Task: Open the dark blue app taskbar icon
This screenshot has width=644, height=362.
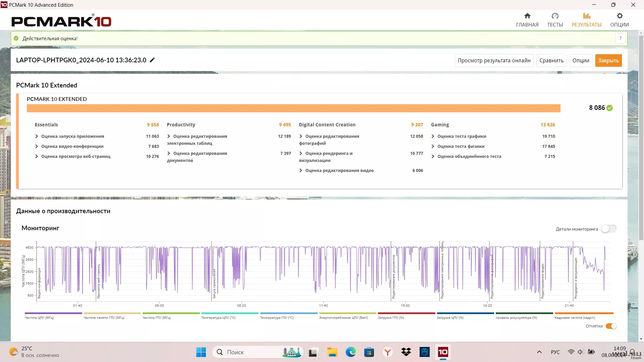Action: point(424,352)
